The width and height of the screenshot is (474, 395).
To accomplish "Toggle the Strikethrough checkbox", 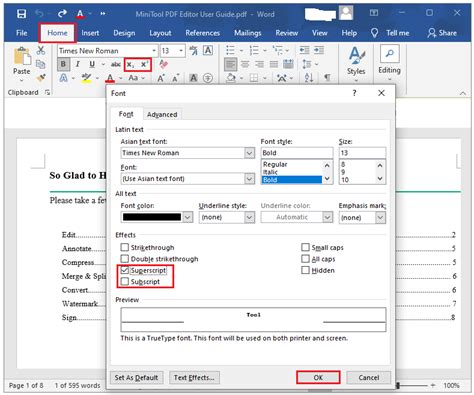I will click(125, 247).
